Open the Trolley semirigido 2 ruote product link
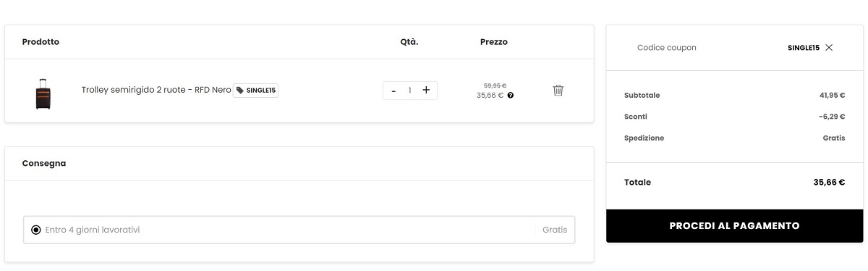The image size is (868, 271). pos(156,90)
